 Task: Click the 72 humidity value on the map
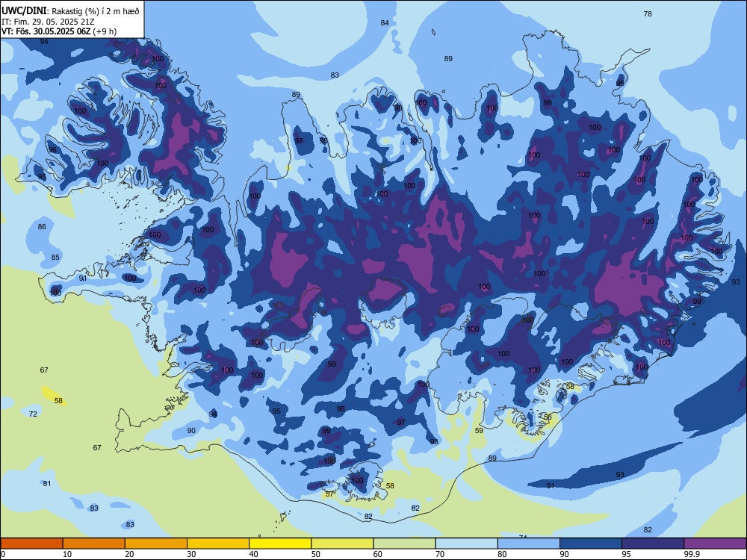33,414
